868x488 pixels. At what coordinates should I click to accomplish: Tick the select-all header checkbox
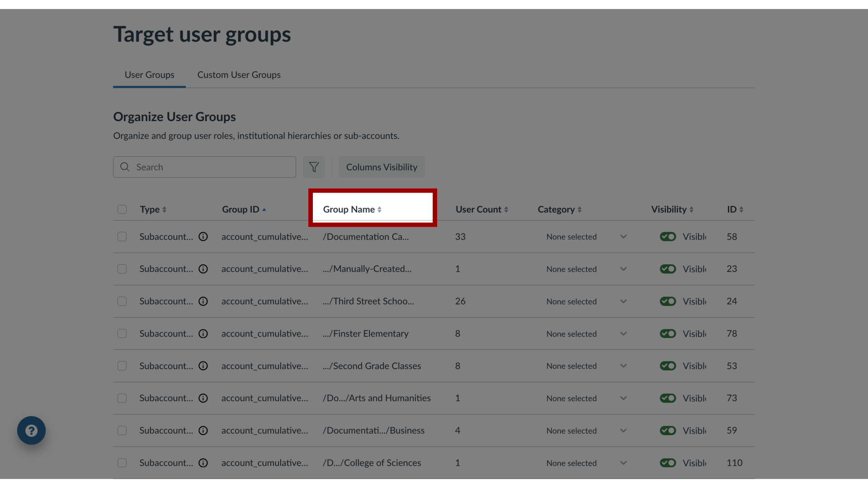122,210
